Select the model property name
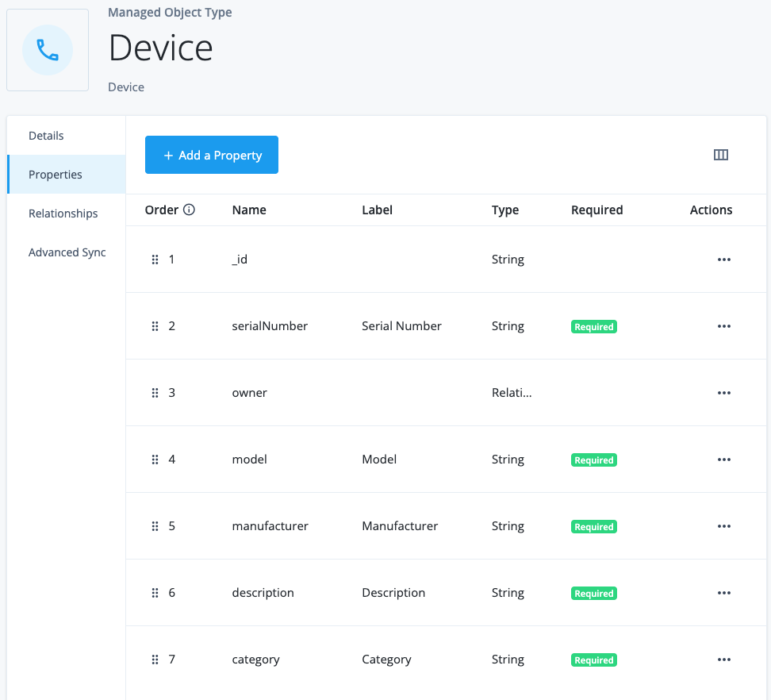Viewport: 771px width, 700px height. 249,460
